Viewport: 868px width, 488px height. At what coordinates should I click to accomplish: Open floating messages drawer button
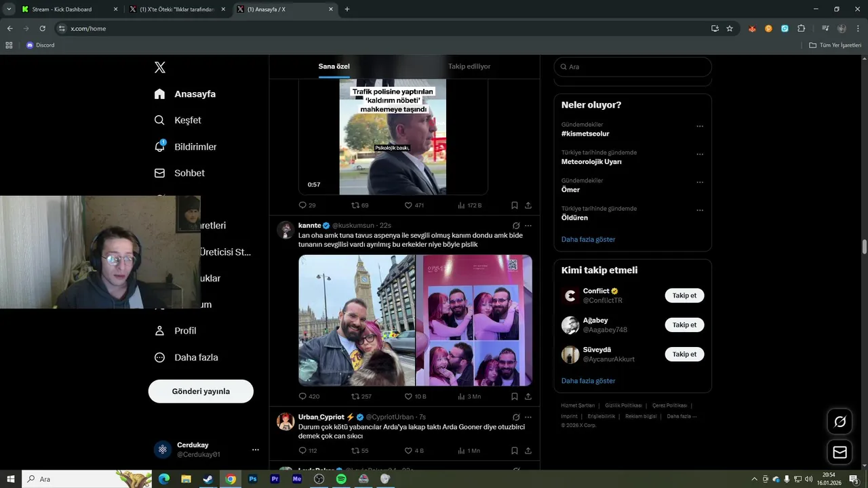click(840, 452)
